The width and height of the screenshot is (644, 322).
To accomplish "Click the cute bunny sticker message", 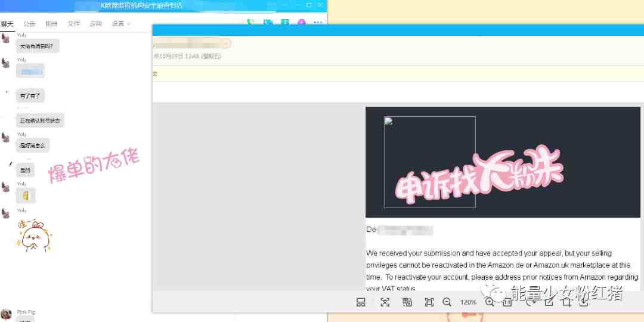I will point(35,236).
